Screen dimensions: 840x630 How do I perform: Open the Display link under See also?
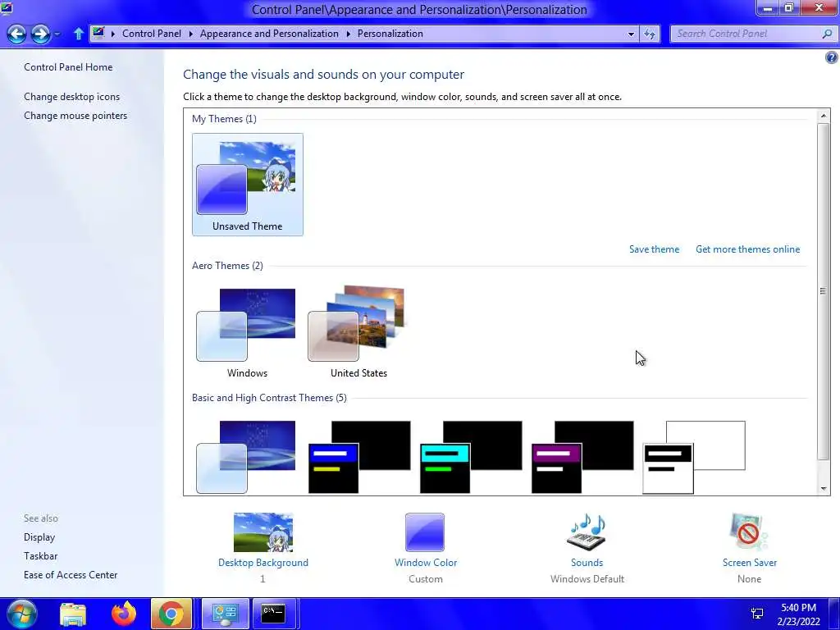[x=39, y=536]
